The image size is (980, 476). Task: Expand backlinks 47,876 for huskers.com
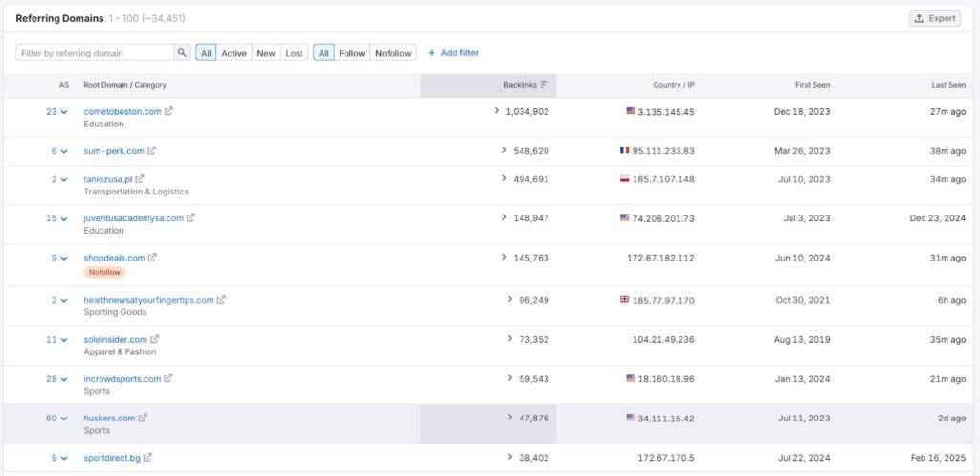(x=528, y=418)
